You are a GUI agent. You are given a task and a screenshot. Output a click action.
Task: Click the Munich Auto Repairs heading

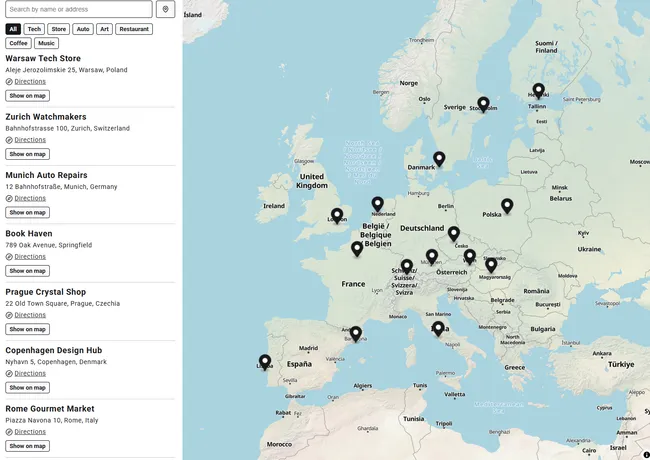coord(46,175)
